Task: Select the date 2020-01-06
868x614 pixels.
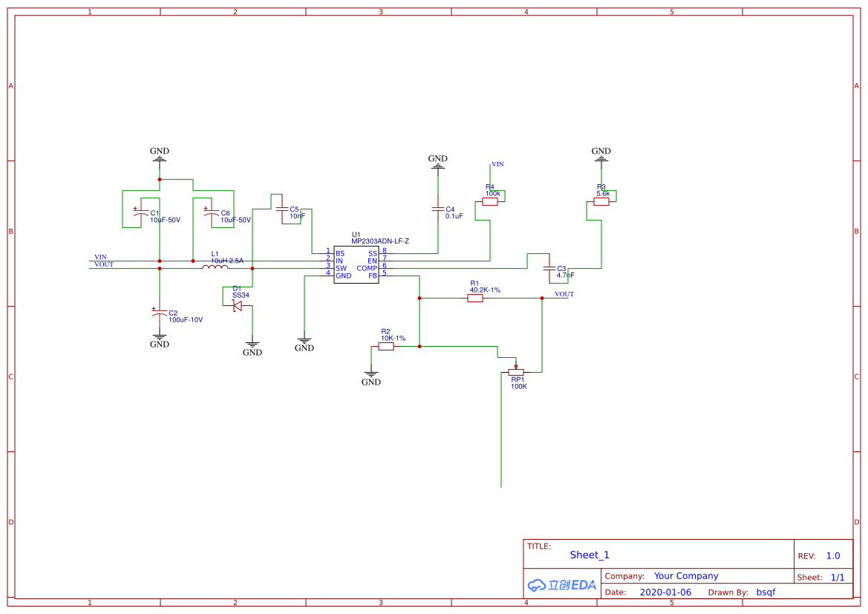Action: click(665, 592)
